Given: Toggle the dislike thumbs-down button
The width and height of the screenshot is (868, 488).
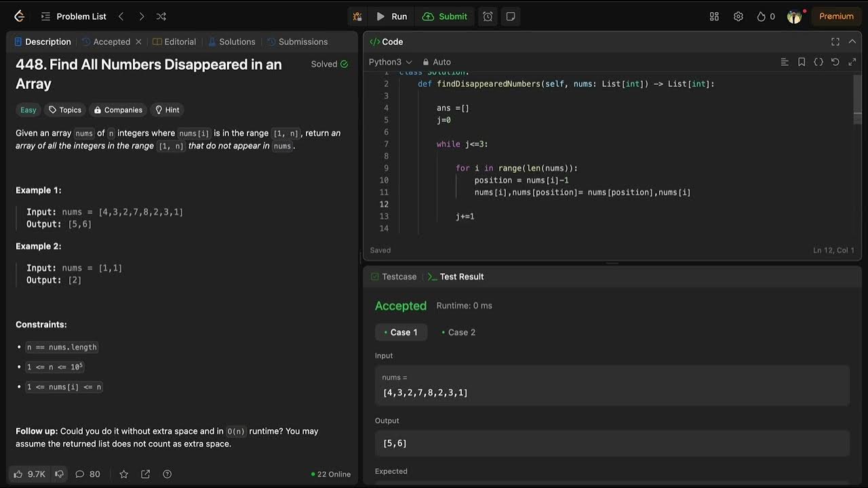Looking at the screenshot, I should pyautogui.click(x=60, y=474).
